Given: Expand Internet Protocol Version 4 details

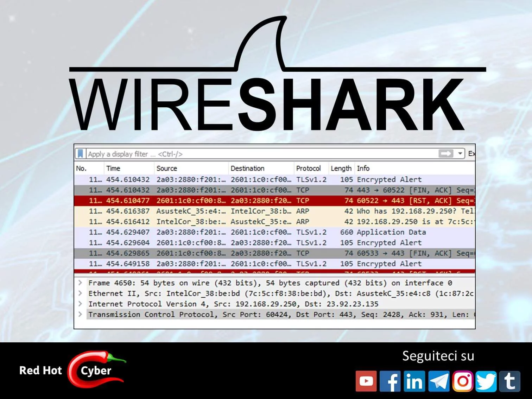Looking at the screenshot, I should [80, 304].
